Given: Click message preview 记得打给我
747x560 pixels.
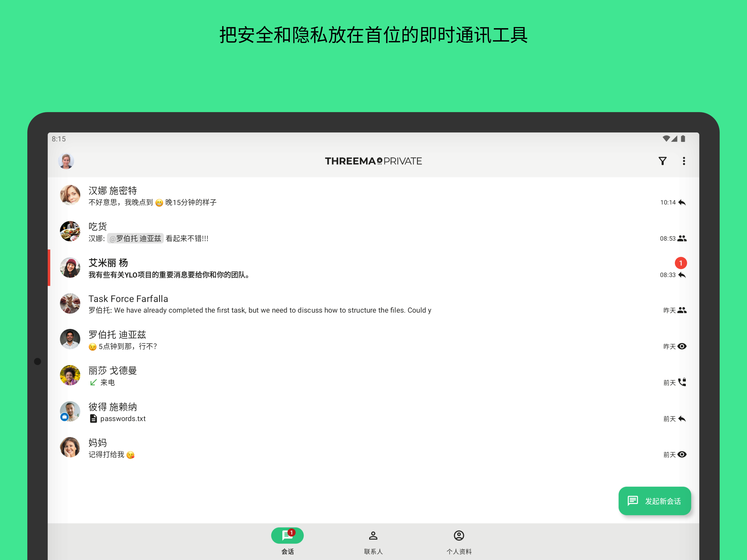Looking at the screenshot, I should click(112, 455).
